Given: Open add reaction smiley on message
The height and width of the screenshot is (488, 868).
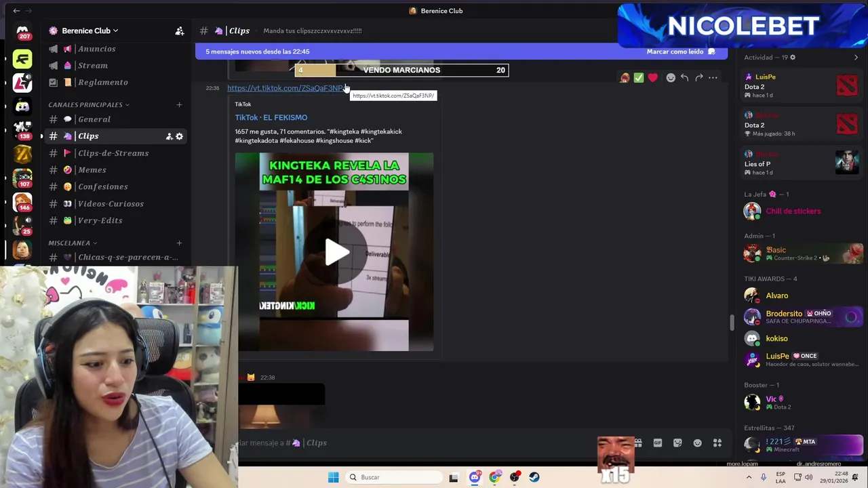Looking at the screenshot, I should (x=671, y=78).
